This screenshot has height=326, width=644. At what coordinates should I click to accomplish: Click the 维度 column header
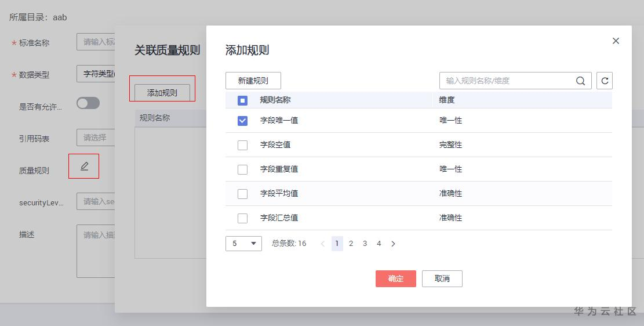pos(447,100)
